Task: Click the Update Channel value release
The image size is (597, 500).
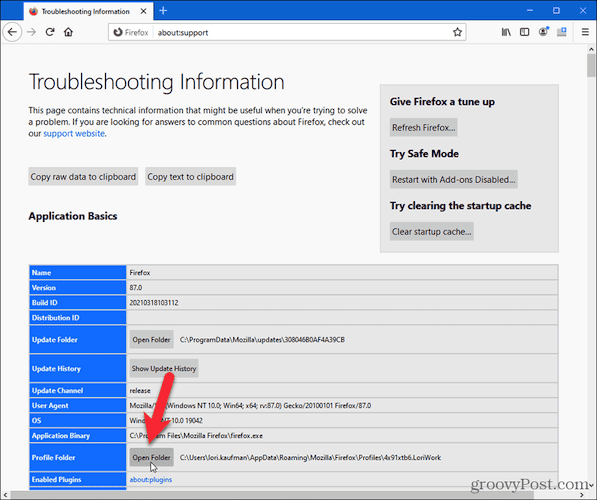Action: click(140, 391)
